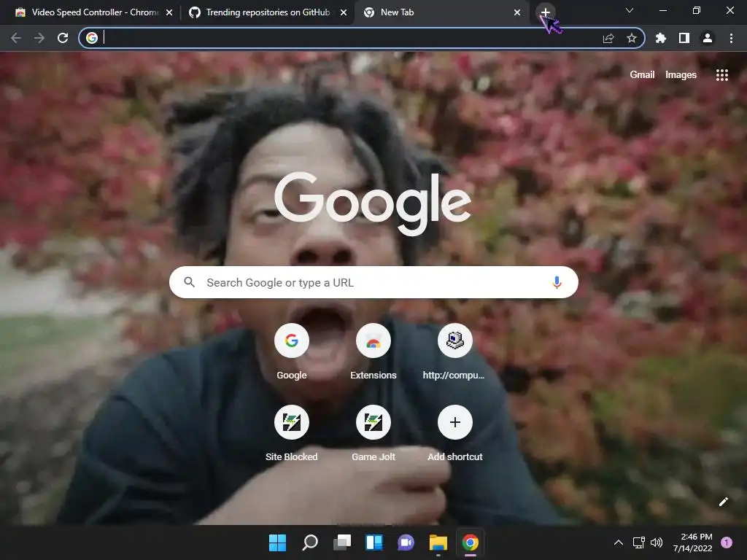Go forward using the forward arrow
Viewport: 747px width, 560px height.
[x=39, y=38]
